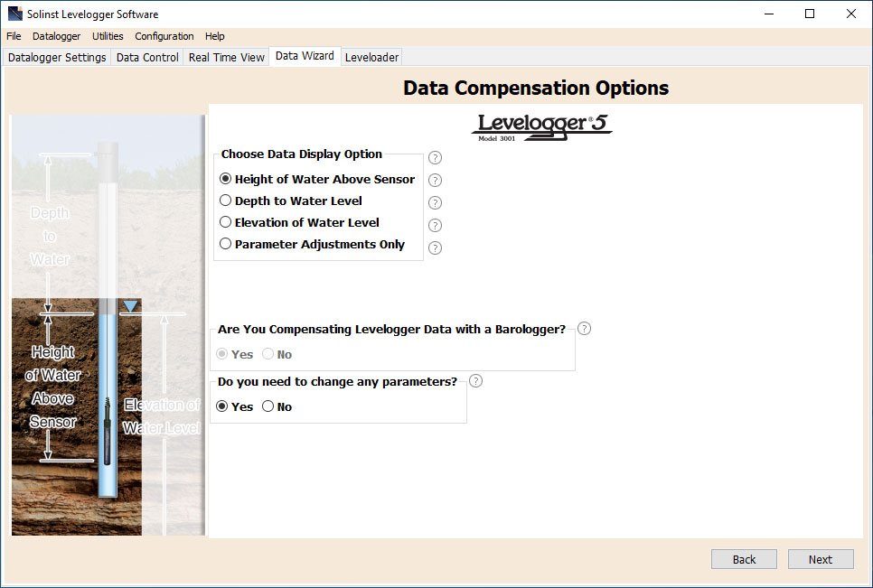Open help about changing parameters
873x588 pixels.
point(475,380)
